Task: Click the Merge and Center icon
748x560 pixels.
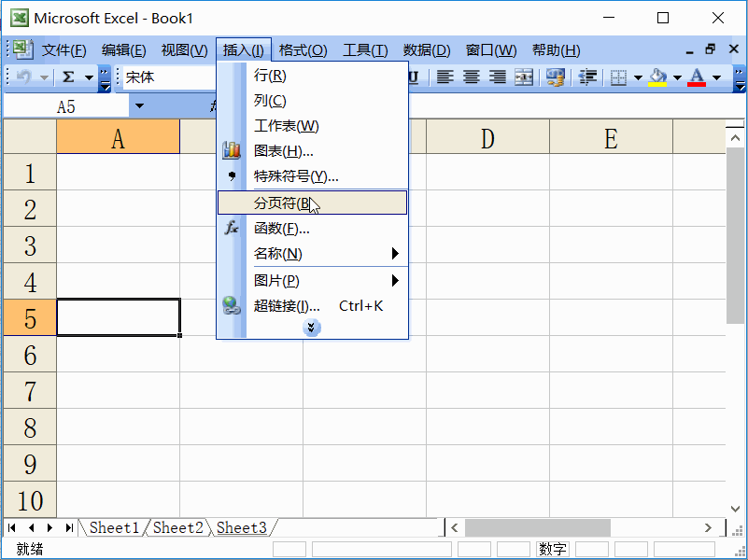Action: [x=524, y=77]
